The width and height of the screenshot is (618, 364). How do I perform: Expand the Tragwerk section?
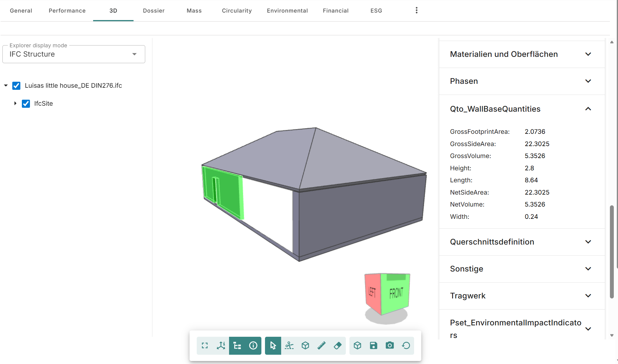pyautogui.click(x=588, y=295)
